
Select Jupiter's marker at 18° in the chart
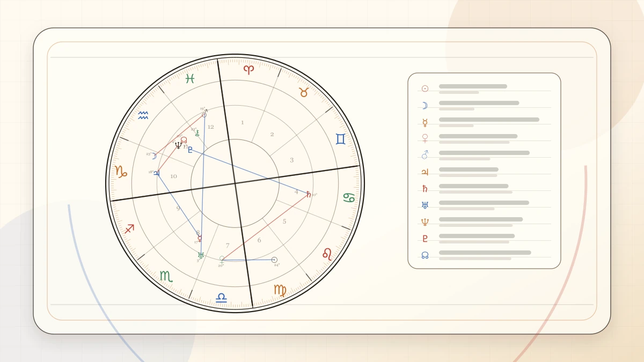pyautogui.click(x=156, y=173)
